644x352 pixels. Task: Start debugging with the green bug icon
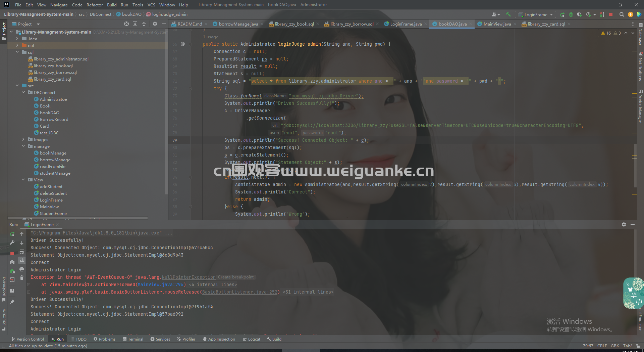point(571,14)
